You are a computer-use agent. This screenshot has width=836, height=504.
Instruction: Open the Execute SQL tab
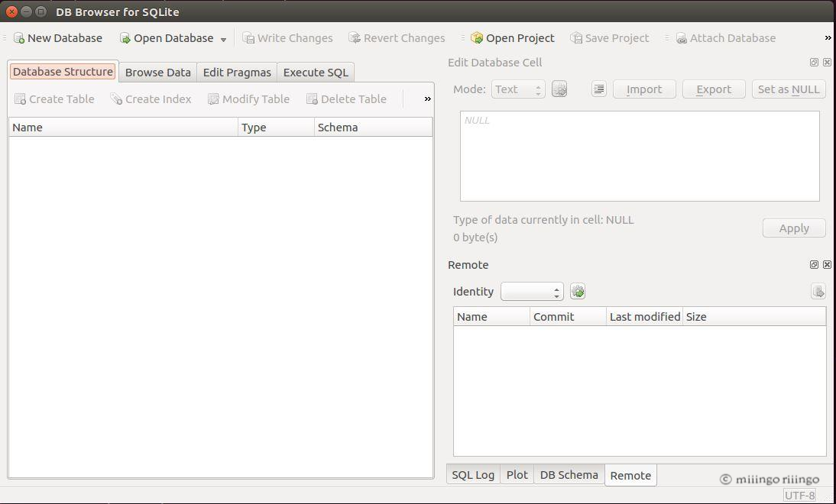[316, 73]
